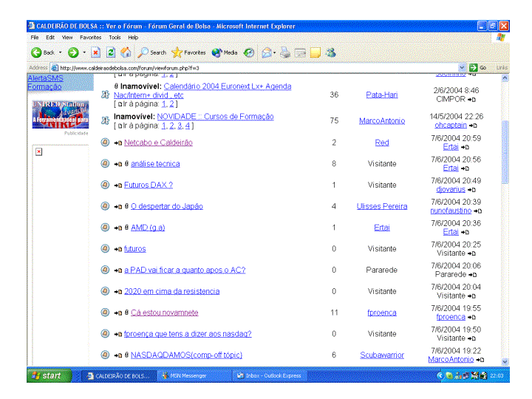Click the address bar URL field
The height and width of the screenshot is (399, 532).
[251, 68]
